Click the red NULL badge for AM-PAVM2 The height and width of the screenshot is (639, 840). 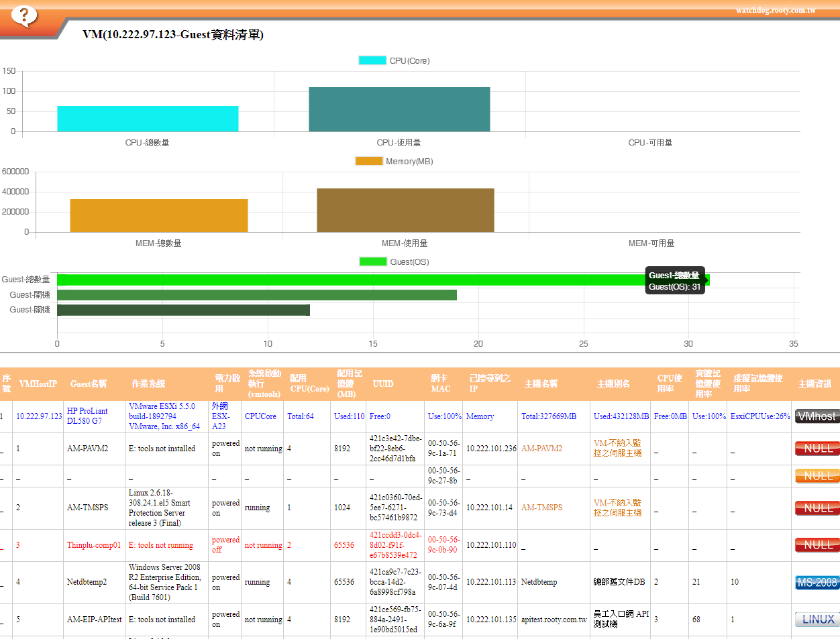click(x=817, y=449)
